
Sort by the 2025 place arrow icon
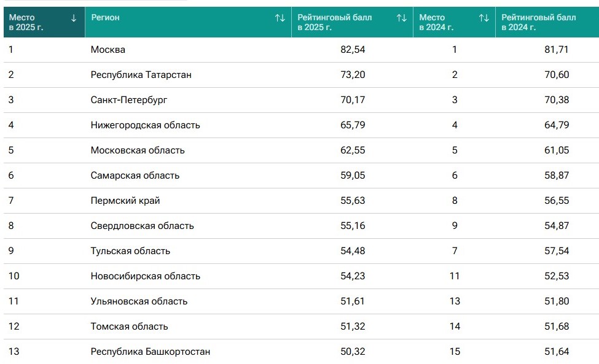(x=74, y=18)
